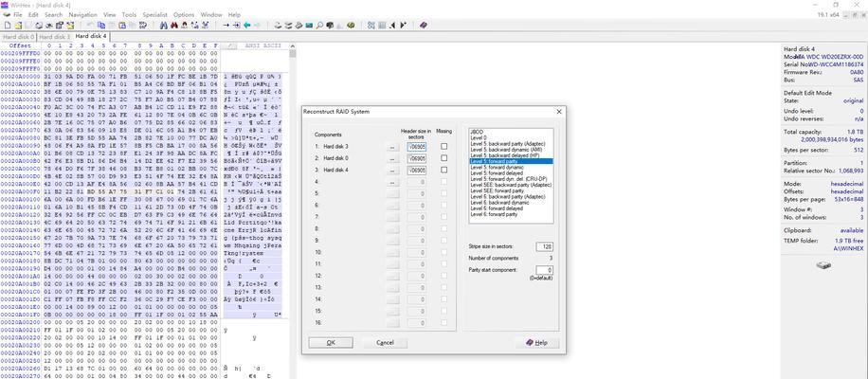Open the File menu
868x379 pixels.
pos(18,14)
